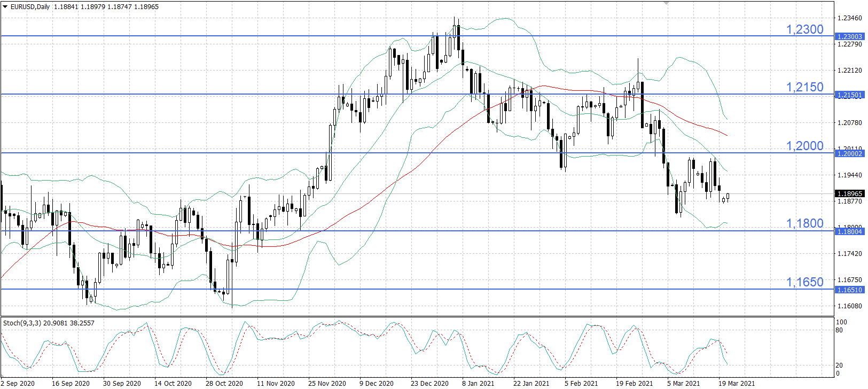The image size is (868, 389).
Task: Click the 1,1650 level label
Action: [x=804, y=282]
